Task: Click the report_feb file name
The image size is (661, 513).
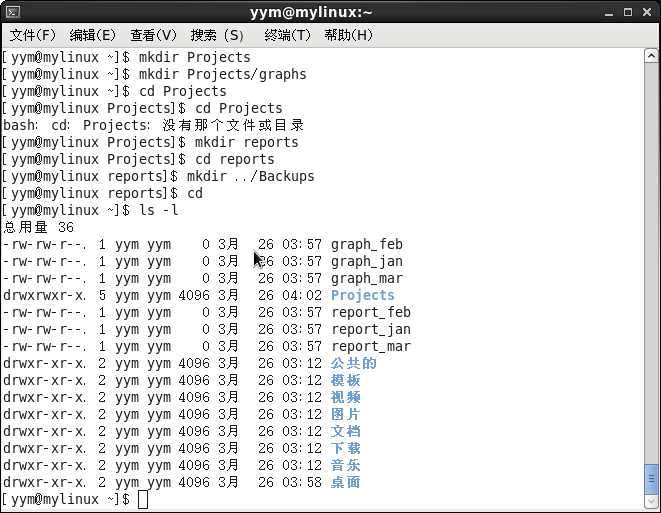Action: pyautogui.click(x=371, y=312)
